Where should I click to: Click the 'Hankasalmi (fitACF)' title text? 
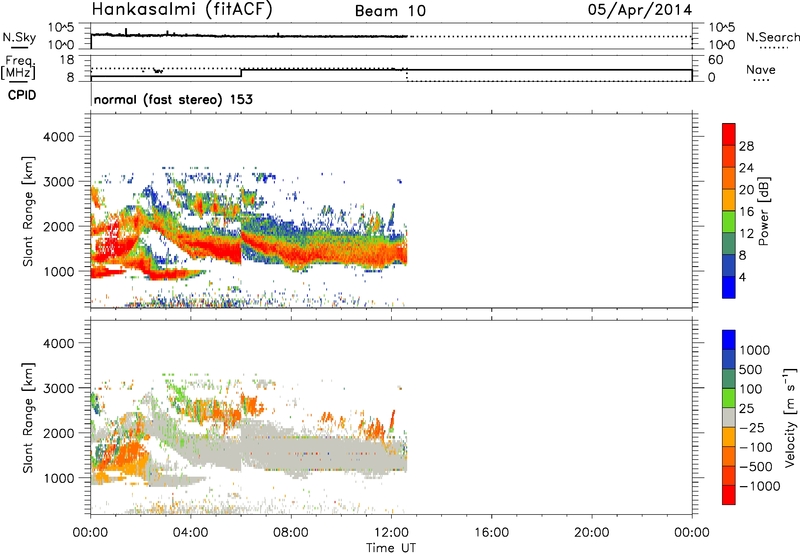[x=182, y=10]
